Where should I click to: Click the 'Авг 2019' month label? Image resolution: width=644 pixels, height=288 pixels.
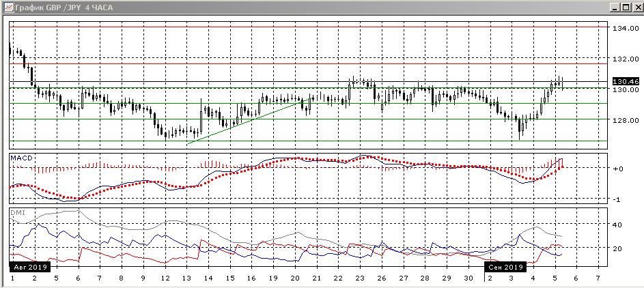pos(29,267)
